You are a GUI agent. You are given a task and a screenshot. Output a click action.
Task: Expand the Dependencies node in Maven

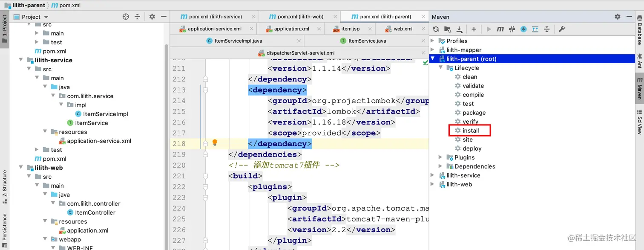click(441, 166)
